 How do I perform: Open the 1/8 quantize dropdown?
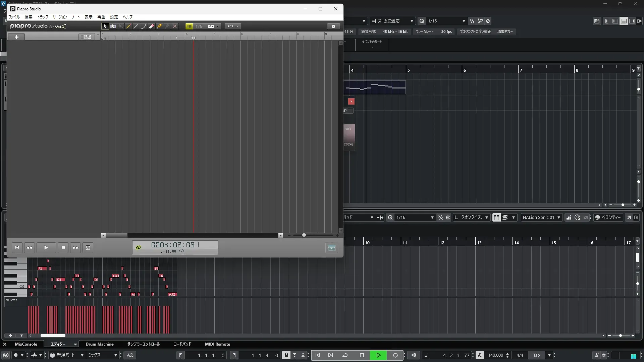point(218,26)
